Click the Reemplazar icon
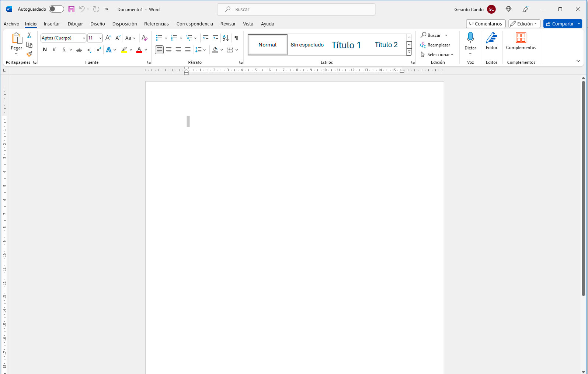The image size is (588, 374). (x=423, y=45)
